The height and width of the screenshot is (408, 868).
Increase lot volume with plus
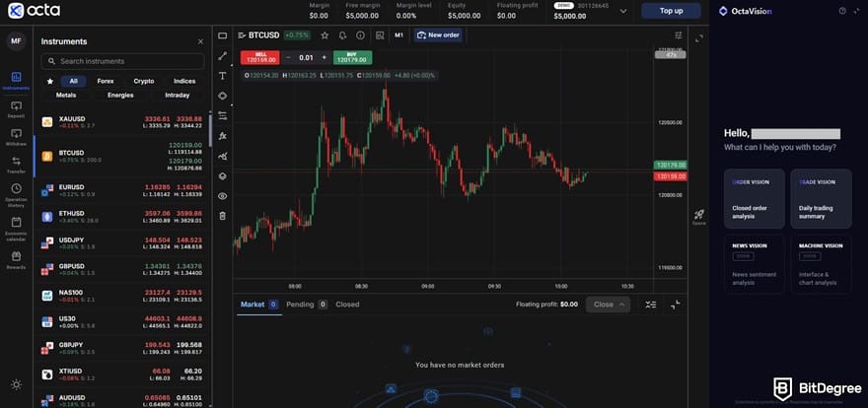(325, 57)
